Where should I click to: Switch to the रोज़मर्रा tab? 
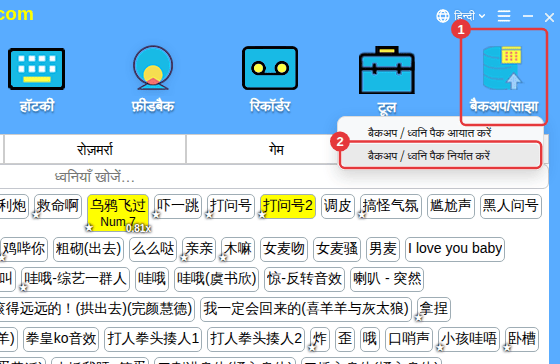pyautogui.click(x=95, y=149)
